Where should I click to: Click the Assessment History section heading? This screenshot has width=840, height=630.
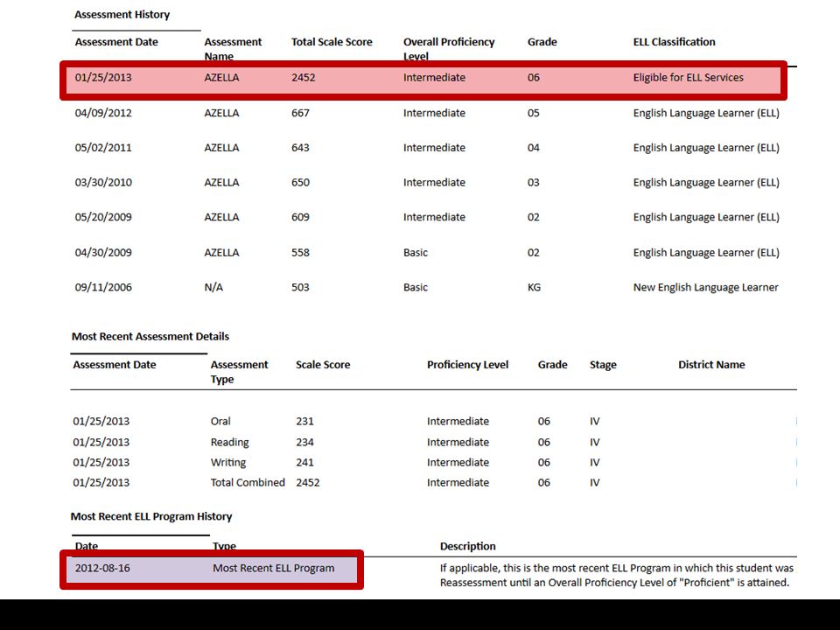[122, 15]
